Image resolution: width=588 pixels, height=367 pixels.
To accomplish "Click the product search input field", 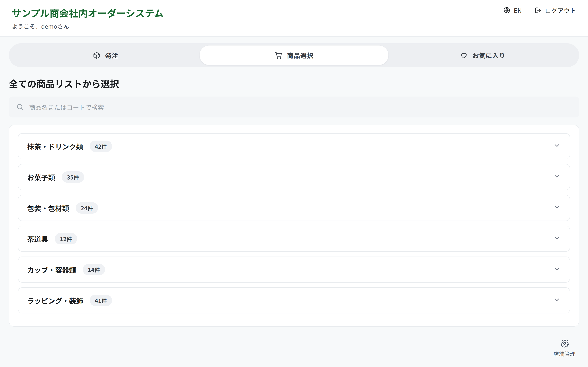I will (294, 107).
